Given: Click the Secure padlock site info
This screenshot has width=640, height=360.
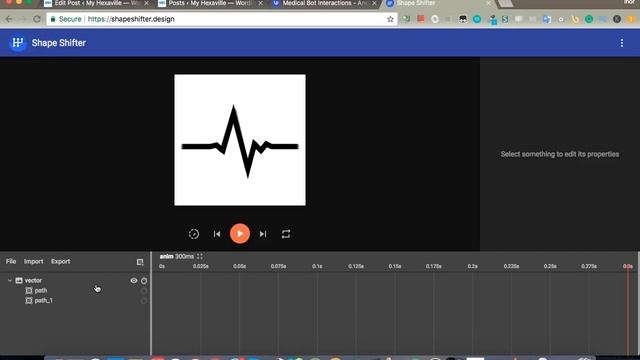Looking at the screenshot, I should [66, 19].
